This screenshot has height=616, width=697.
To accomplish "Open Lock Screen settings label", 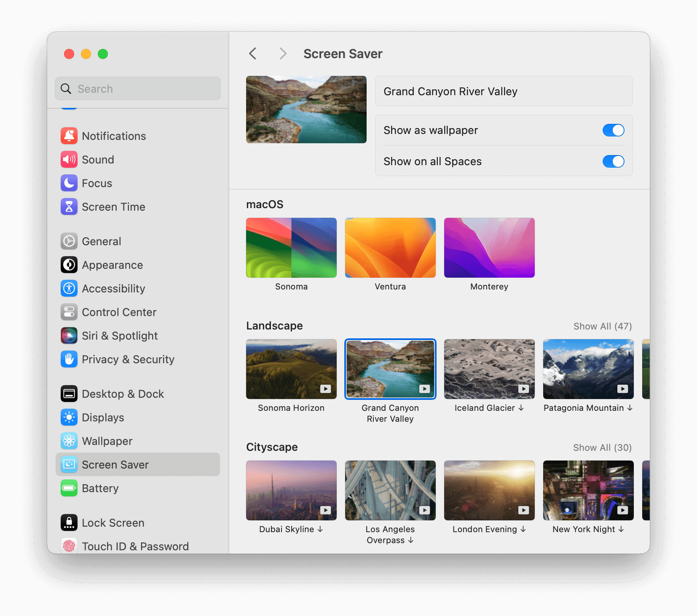I will point(113,523).
